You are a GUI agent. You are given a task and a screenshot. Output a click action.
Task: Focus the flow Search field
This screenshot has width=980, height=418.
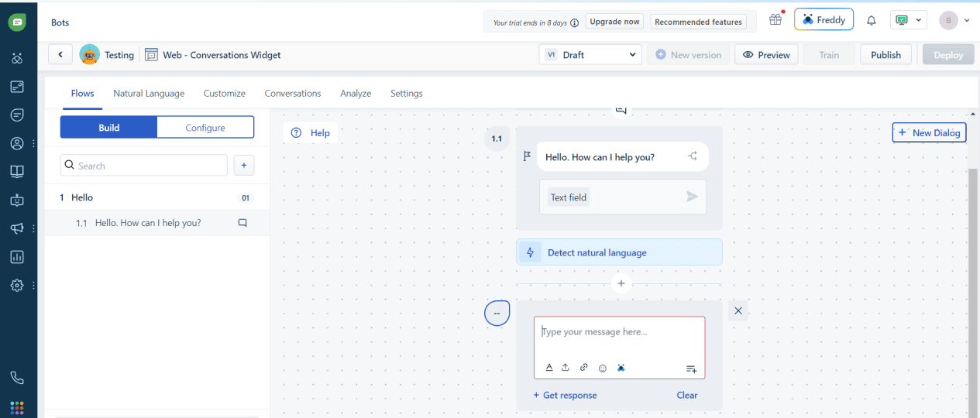tap(144, 165)
